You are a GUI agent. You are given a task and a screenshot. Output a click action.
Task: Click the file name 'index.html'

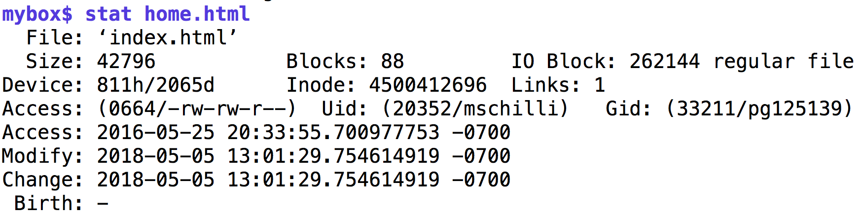coord(168,37)
